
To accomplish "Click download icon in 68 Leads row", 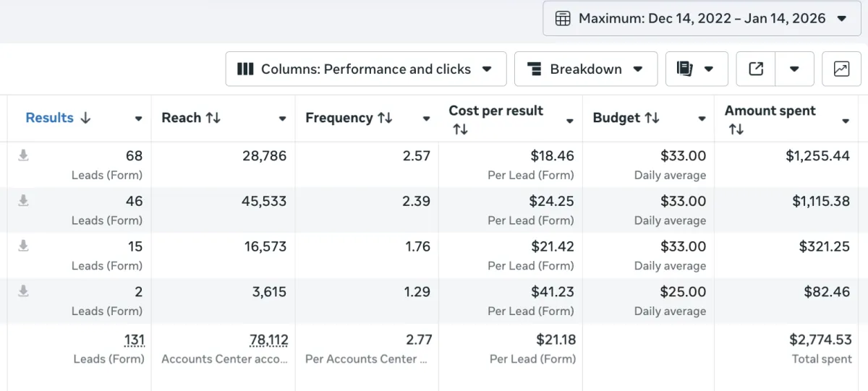I will 23,155.
